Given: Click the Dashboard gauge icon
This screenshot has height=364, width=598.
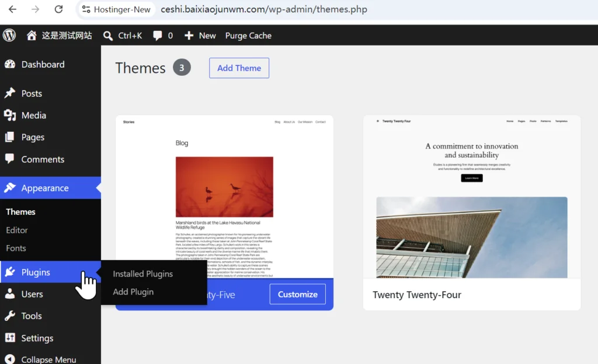Looking at the screenshot, I should pos(10,64).
